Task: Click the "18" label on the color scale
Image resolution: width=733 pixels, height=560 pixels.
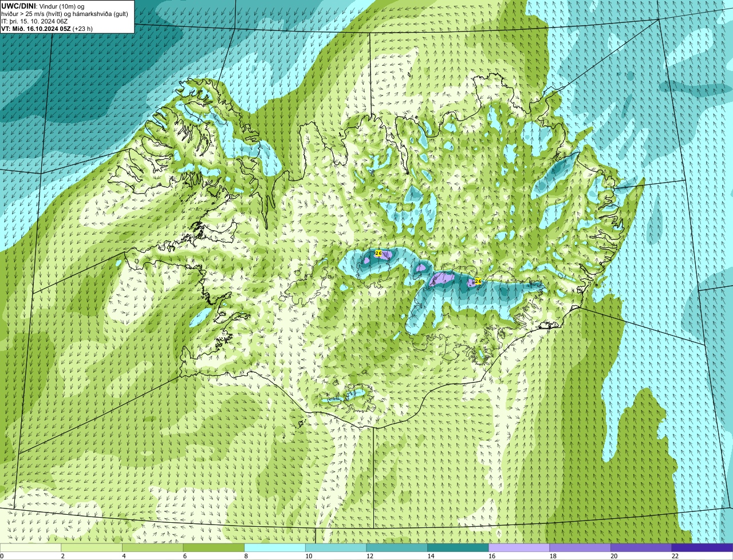Action: tap(553, 556)
